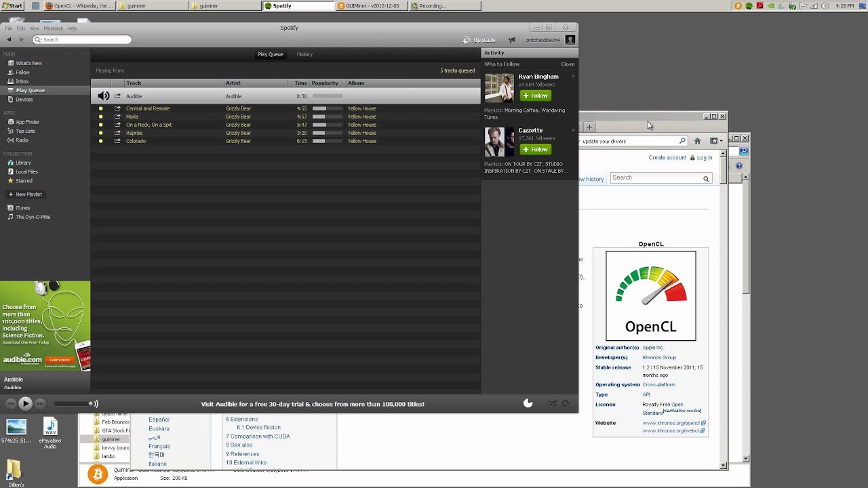Click the Upgrade button in Spotify
The width and height of the screenshot is (868, 488).
tap(479, 40)
